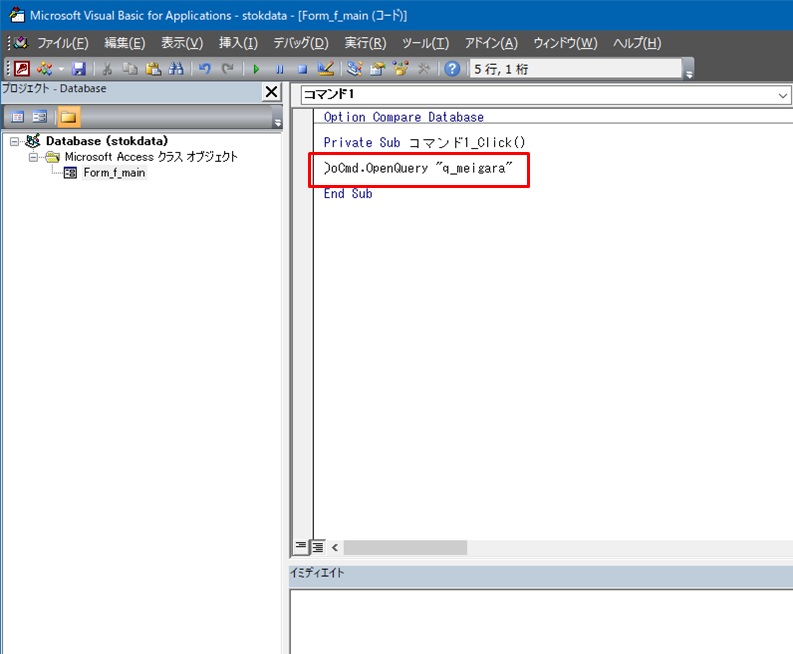
Task: Click the Cut scissors icon
Action: click(x=107, y=68)
